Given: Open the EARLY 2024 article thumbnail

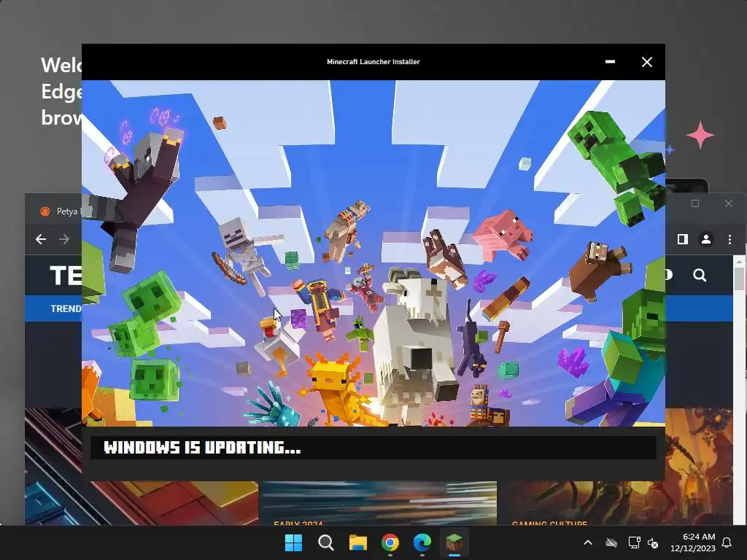Looking at the screenshot, I should pyautogui.click(x=379, y=503).
